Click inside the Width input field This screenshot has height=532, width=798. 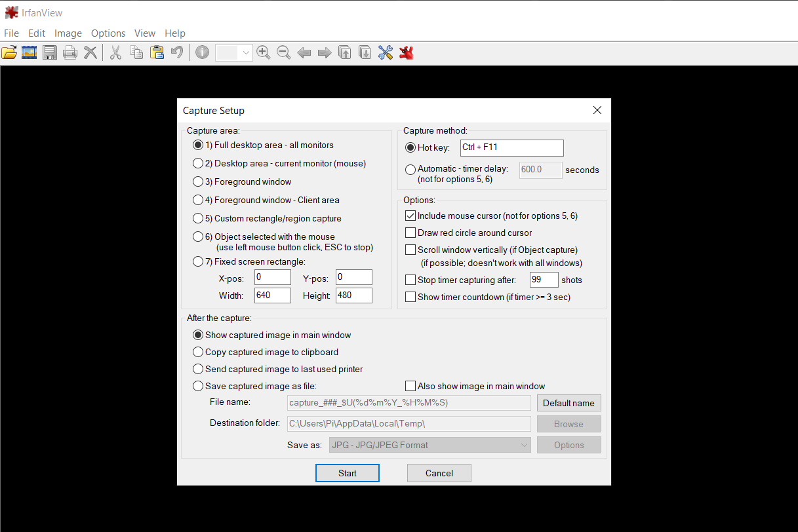coord(272,295)
